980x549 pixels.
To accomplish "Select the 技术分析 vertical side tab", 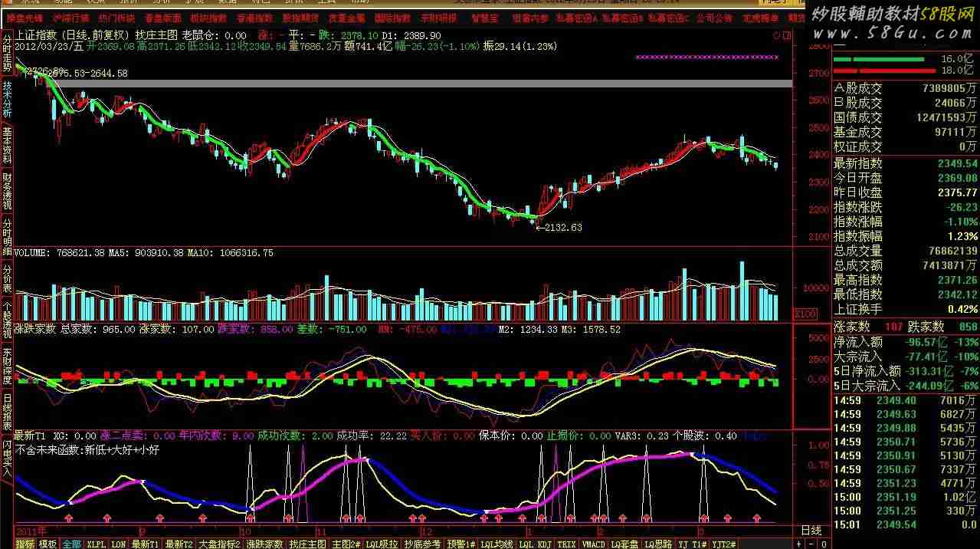I will 7,99.
